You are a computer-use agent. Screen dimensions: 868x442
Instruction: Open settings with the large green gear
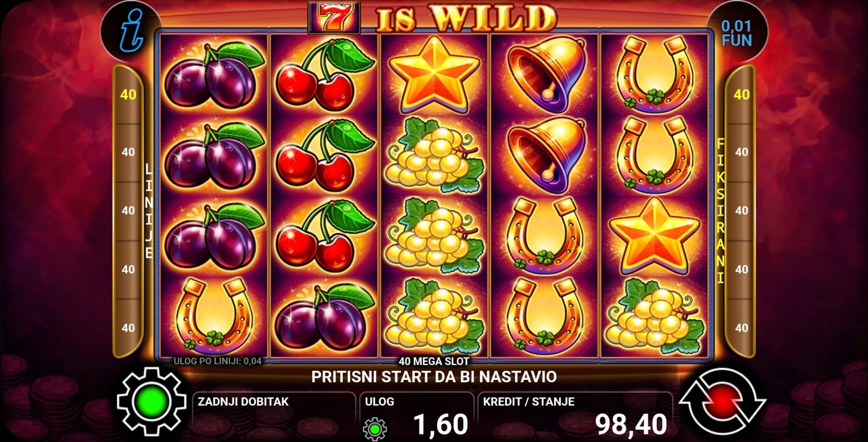(x=152, y=401)
